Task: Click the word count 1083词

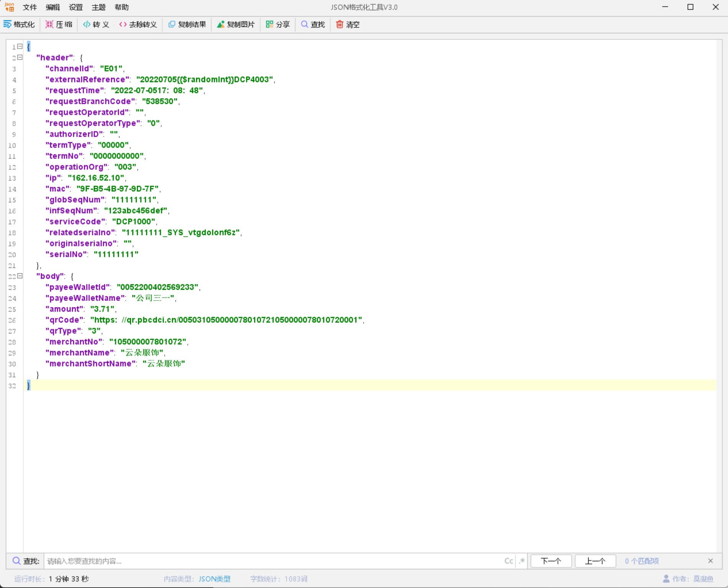Action: [x=295, y=579]
